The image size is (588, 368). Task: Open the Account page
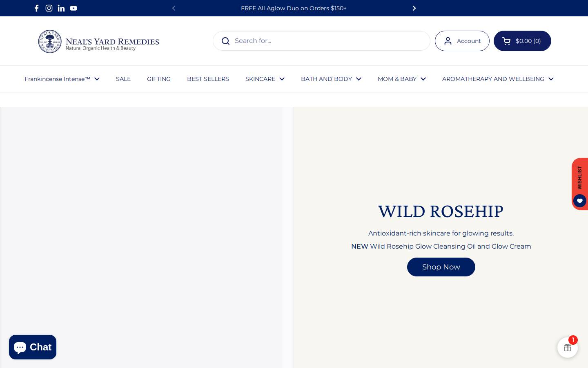(462, 41)
